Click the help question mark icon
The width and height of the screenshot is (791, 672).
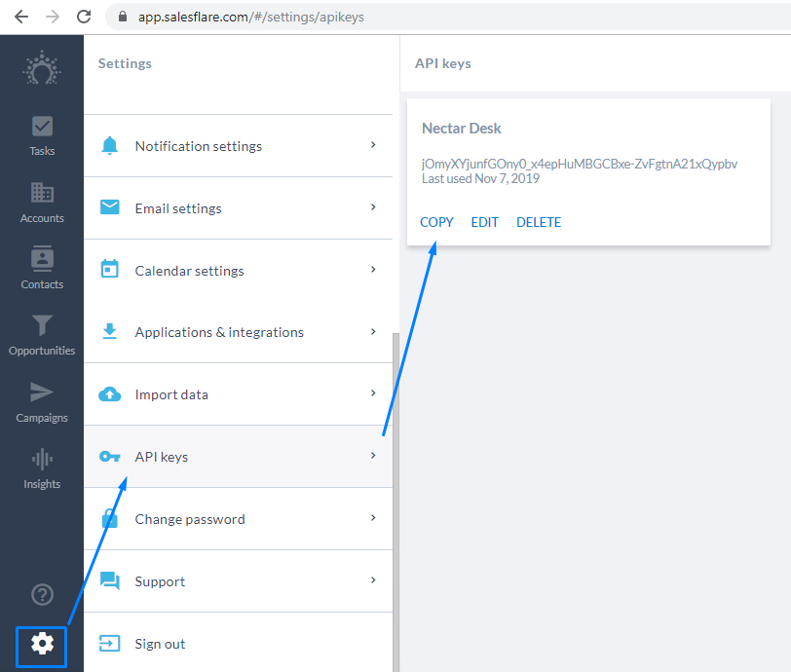[x=42, y=594]
